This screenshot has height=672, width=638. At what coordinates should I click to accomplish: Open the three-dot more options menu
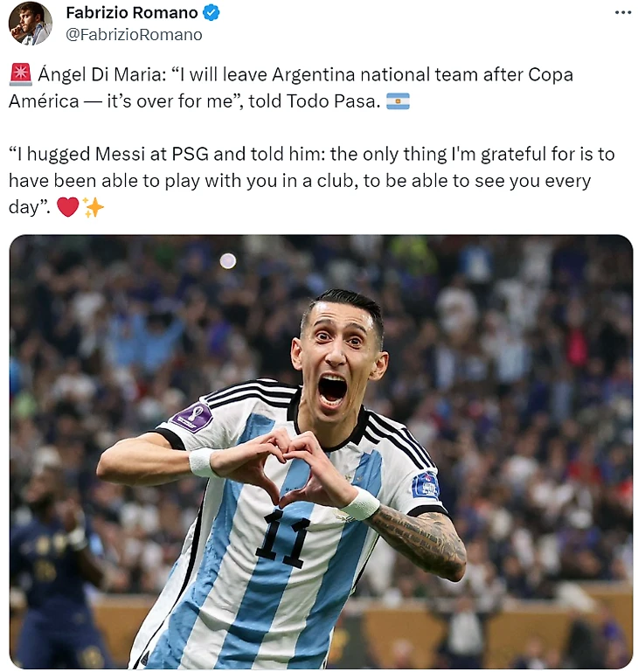point(622,12)
